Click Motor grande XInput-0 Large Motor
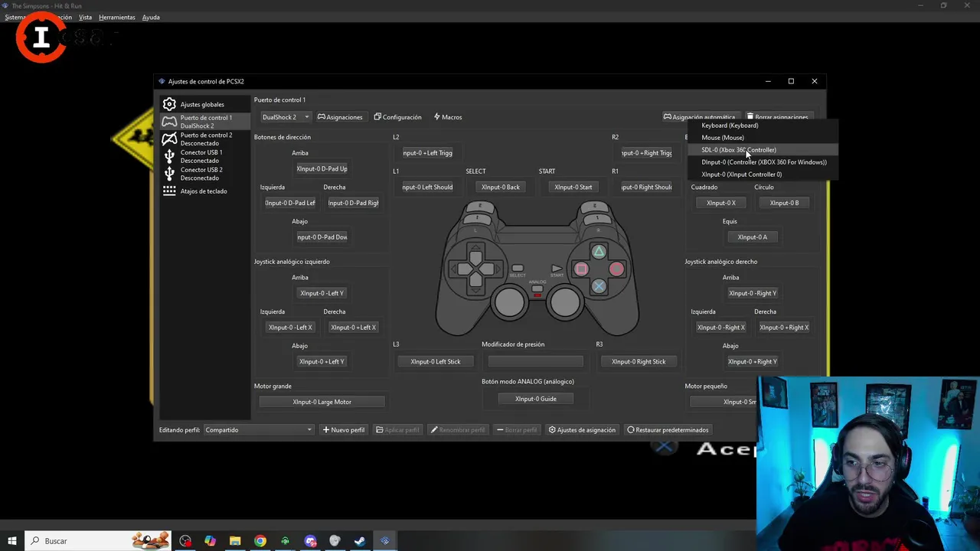980x551 pixels. (322, 402)
